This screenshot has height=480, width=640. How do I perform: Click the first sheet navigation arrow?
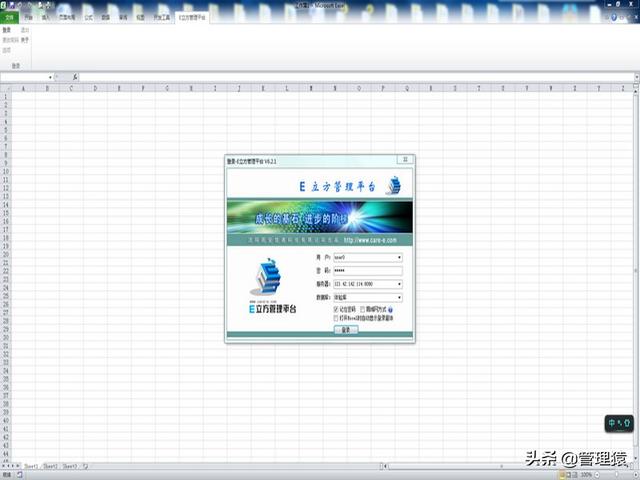point(3,466)
